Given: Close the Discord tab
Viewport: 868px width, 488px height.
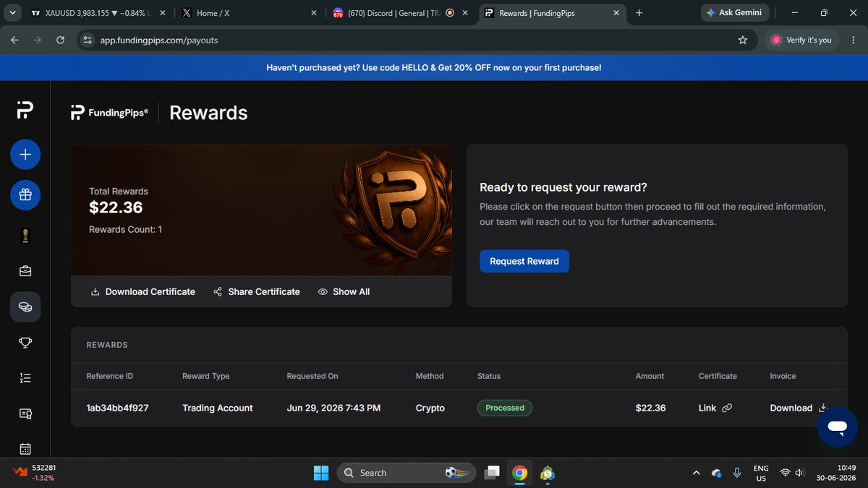Looking at the screenshot, I should click(464, 13).
